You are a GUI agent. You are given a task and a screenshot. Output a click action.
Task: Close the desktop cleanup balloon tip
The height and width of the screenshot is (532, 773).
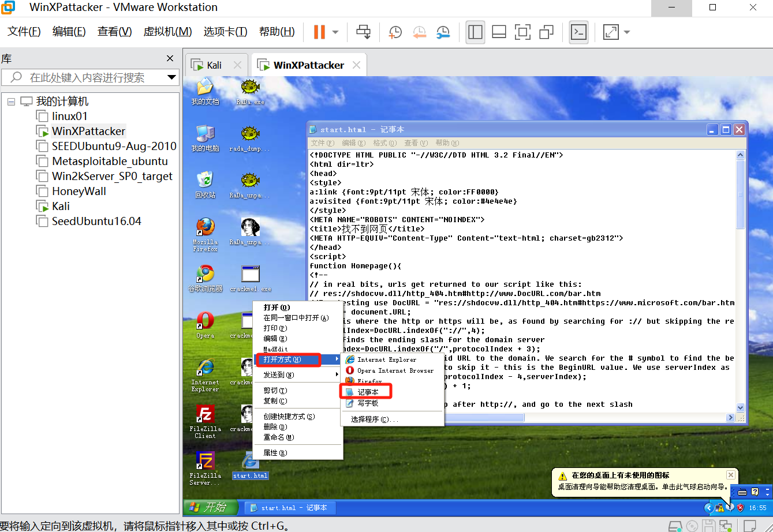click(730, 475)
